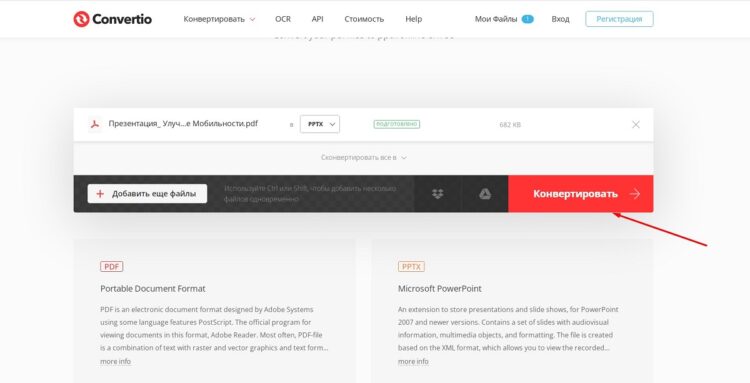Click file name Презентация_ Улуч...е Мобильности.pdf

coord(183,124)
